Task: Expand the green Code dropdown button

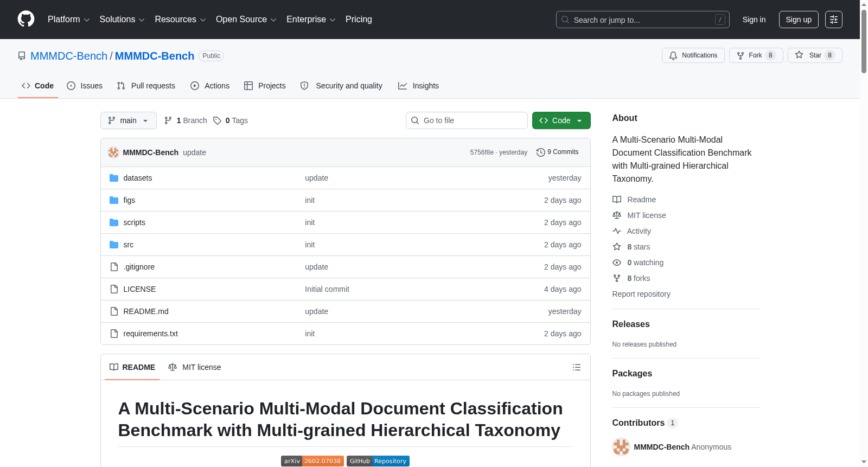Action: point(561,120)
